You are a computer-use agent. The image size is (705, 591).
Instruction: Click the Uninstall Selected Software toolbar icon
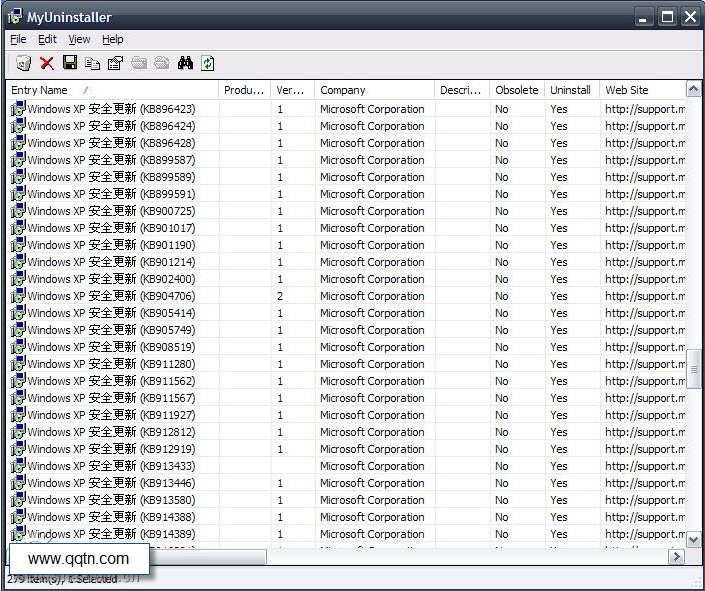pyautogui.click(x=23, y=63)
